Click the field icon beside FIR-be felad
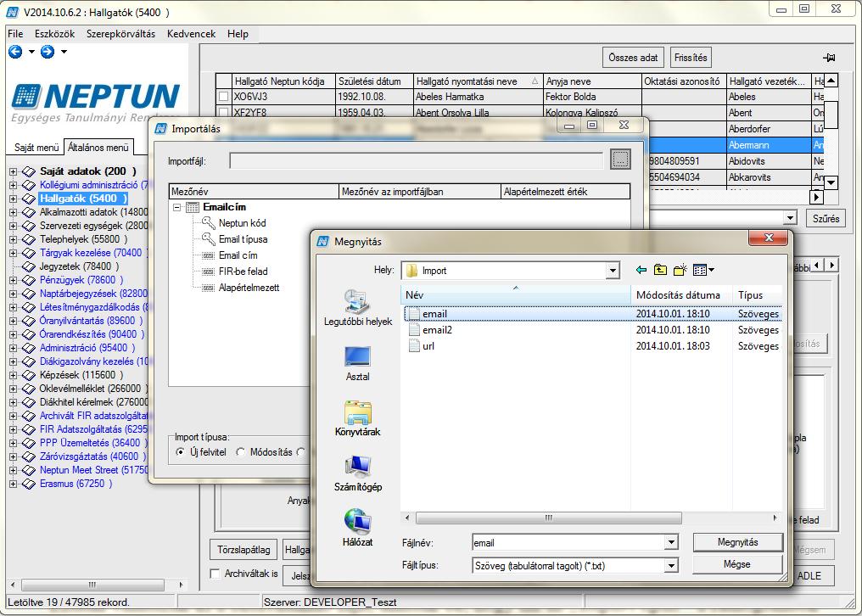 coord(209,272)
